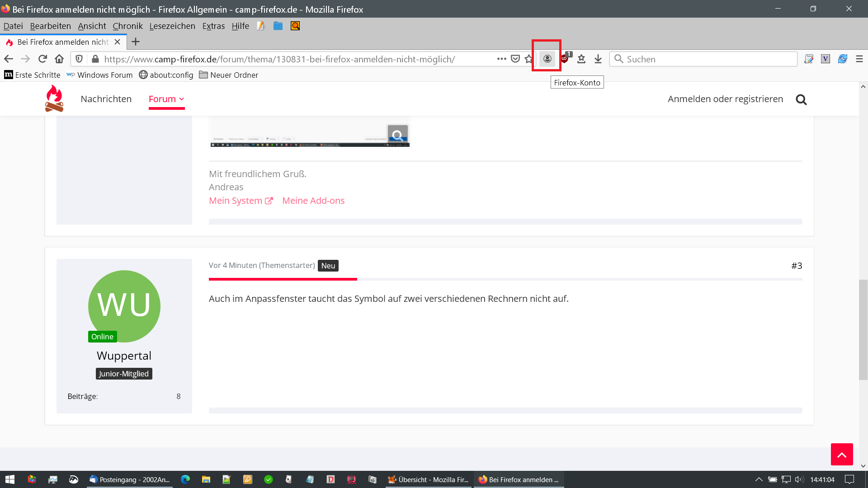Show hidden system tray icons
Screen dimensions: 868x488
tap(759, 479)
